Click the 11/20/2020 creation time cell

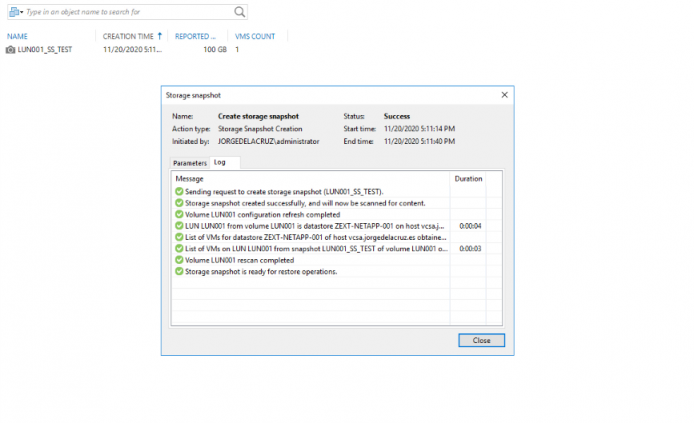coord(132,50)
